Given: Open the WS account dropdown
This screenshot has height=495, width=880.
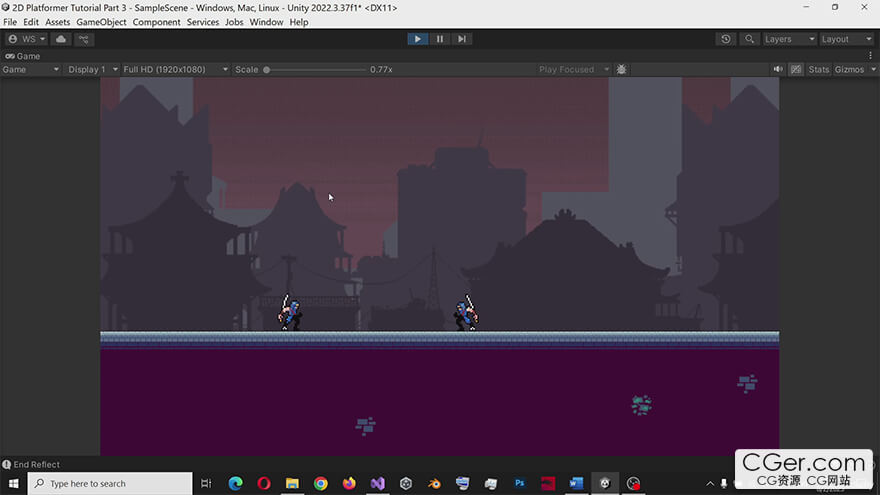Looking at the screenshot, I should tap(27, 39).
